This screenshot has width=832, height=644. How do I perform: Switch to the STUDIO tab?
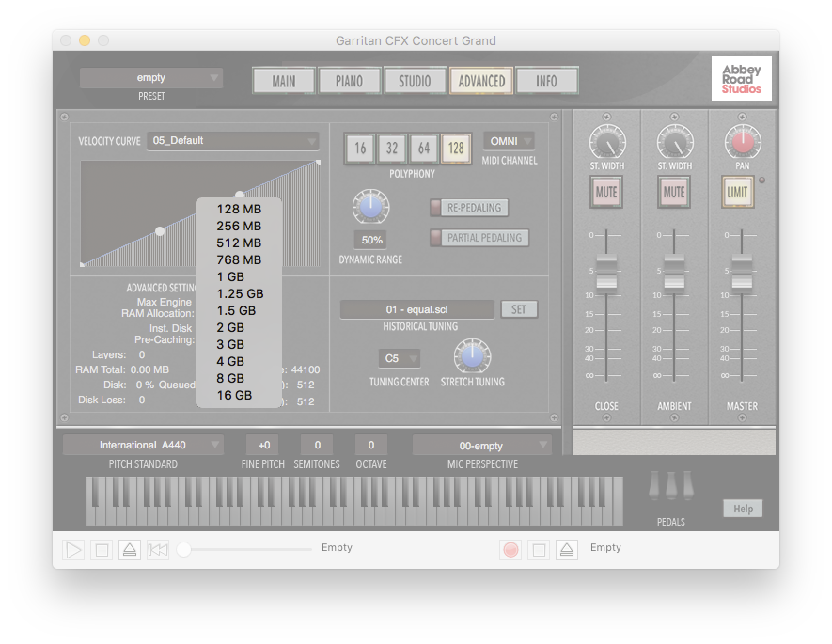[x=415, y=81]
